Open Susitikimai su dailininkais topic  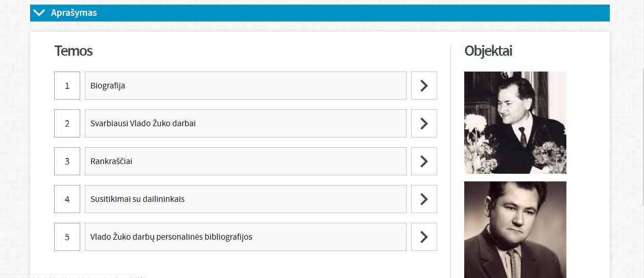[x=245, y=199]
